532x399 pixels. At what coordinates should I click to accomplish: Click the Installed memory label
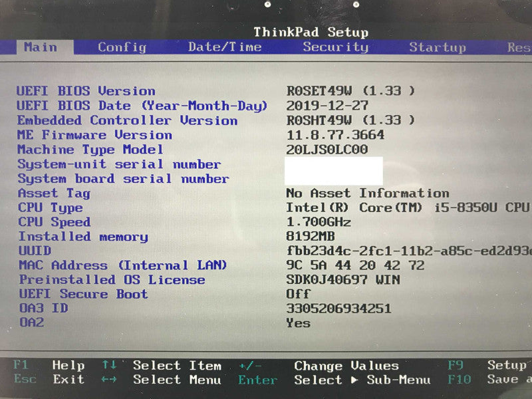click(83, 237)
